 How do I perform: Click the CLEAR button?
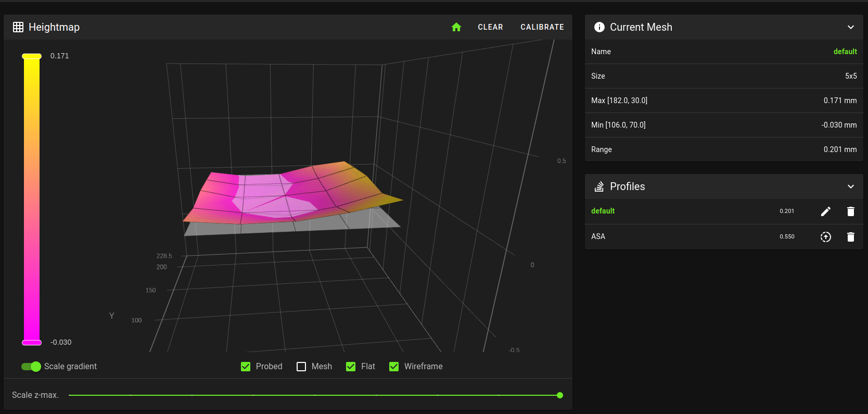[x=490, y=27]
